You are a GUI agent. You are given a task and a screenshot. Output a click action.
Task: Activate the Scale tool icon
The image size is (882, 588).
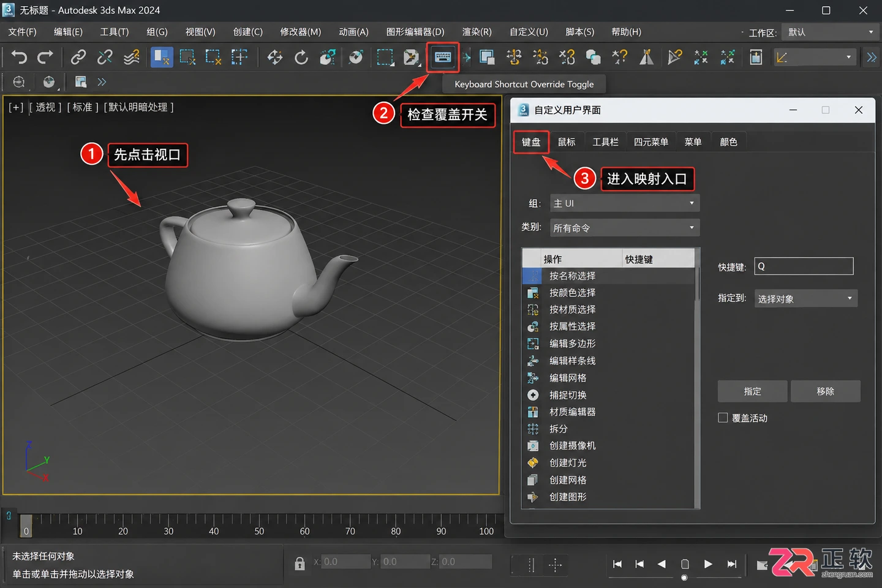pyautogui.click(x=328, y=58)
